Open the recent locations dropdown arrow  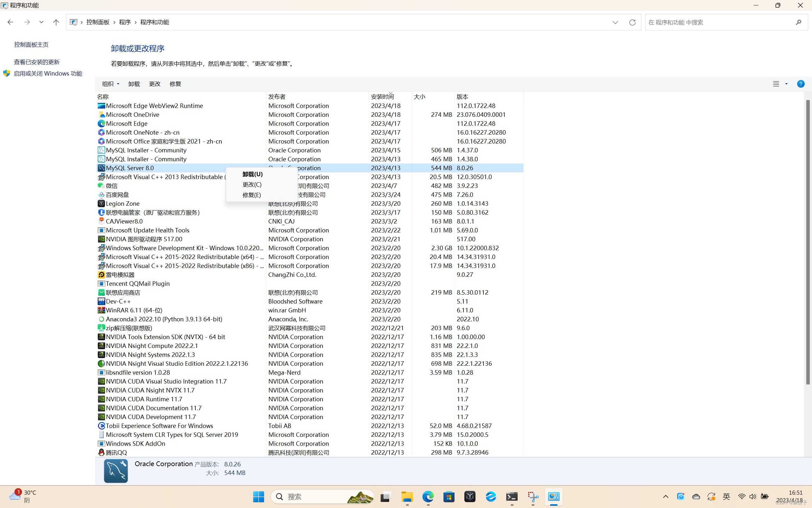(41, 22)
